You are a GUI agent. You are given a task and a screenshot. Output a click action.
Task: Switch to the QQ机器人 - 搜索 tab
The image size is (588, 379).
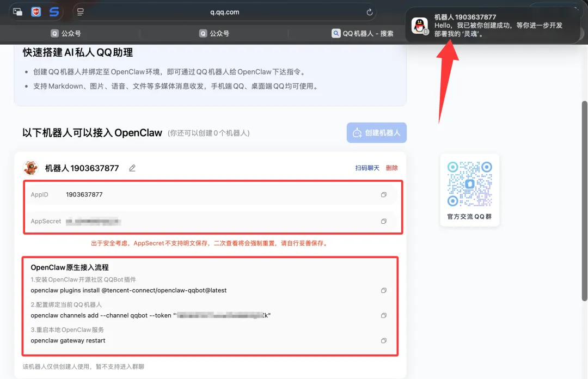pyautogui.click(x=363, y=33)
